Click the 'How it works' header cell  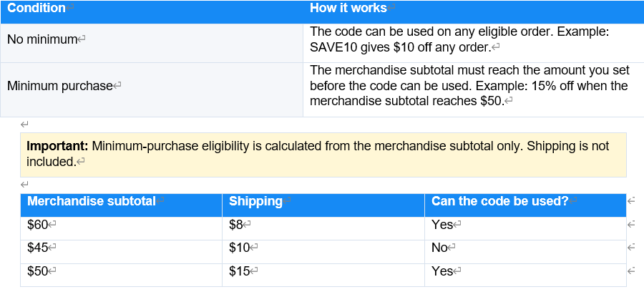(474, 12)
